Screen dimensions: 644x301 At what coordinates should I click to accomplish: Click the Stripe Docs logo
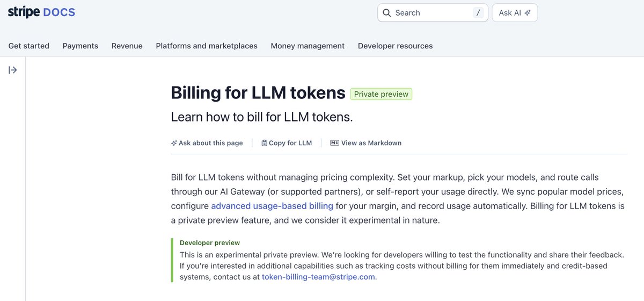(41, 12)
